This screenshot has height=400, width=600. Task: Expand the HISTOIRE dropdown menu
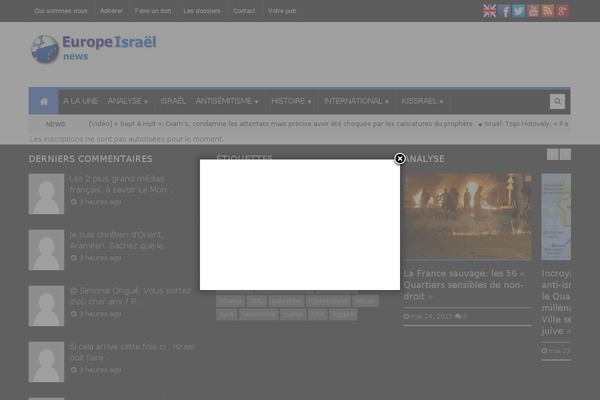click(x=291, y=101)
